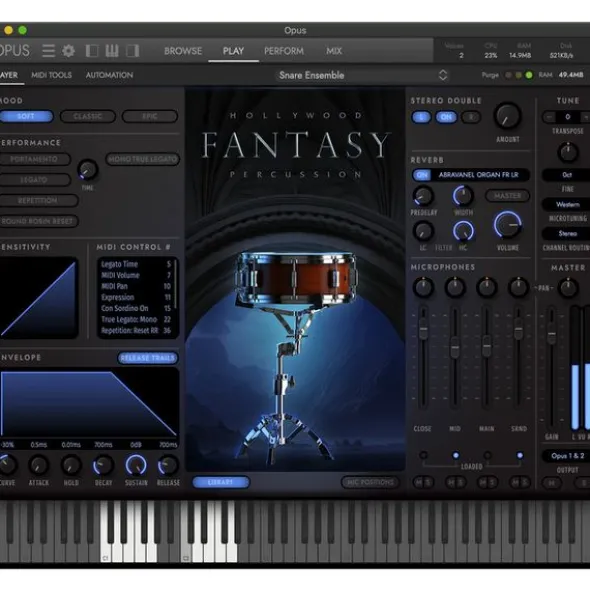The height and width of the screenshot is (591, 590).
Task: Toggle Release Trails
Action: [148, 358]
